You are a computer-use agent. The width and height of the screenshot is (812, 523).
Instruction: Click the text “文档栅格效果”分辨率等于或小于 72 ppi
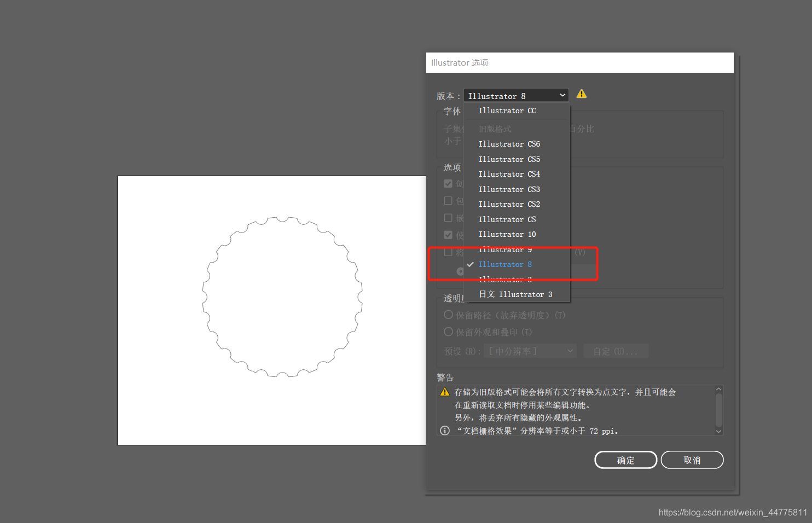point(537,431)
